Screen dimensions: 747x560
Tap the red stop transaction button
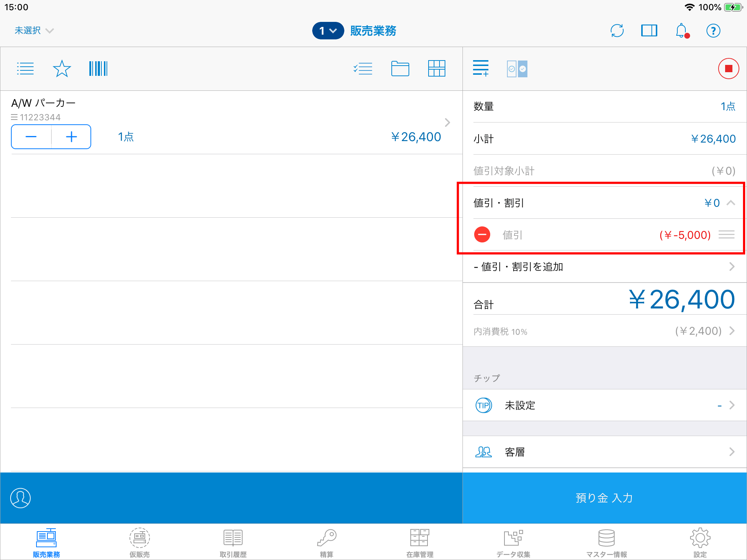click(728, 69)
